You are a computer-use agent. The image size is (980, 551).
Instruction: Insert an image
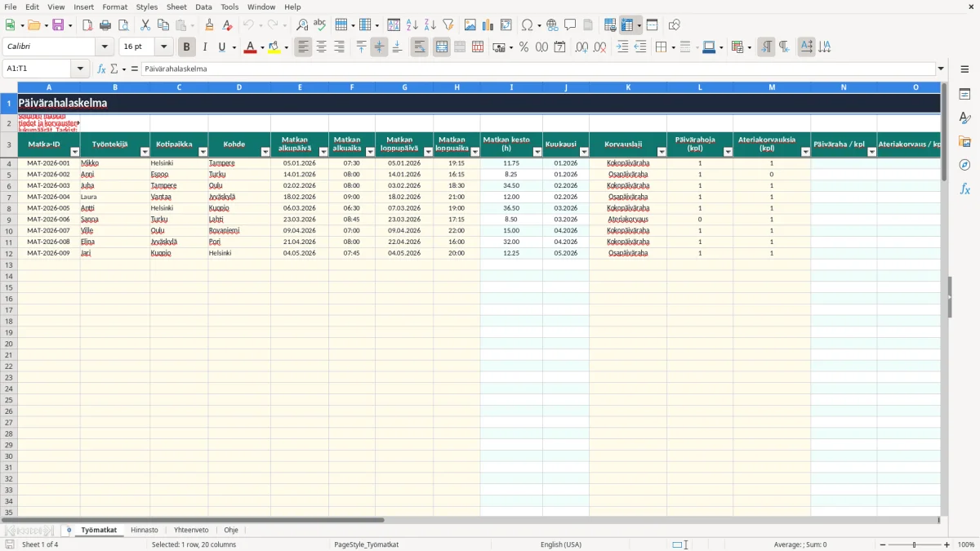pyautogui.click(x=470, y=24)
